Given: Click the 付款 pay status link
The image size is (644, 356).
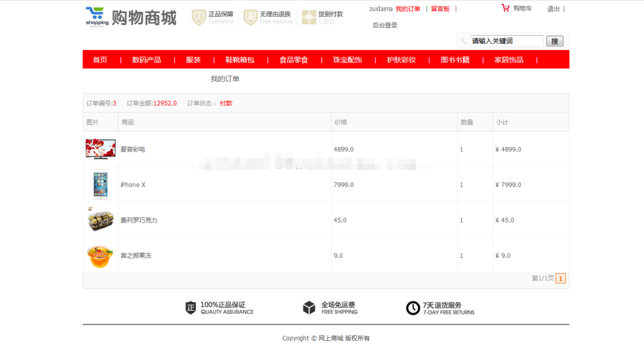Looking at the screenshot, I should tap(226, 103).
